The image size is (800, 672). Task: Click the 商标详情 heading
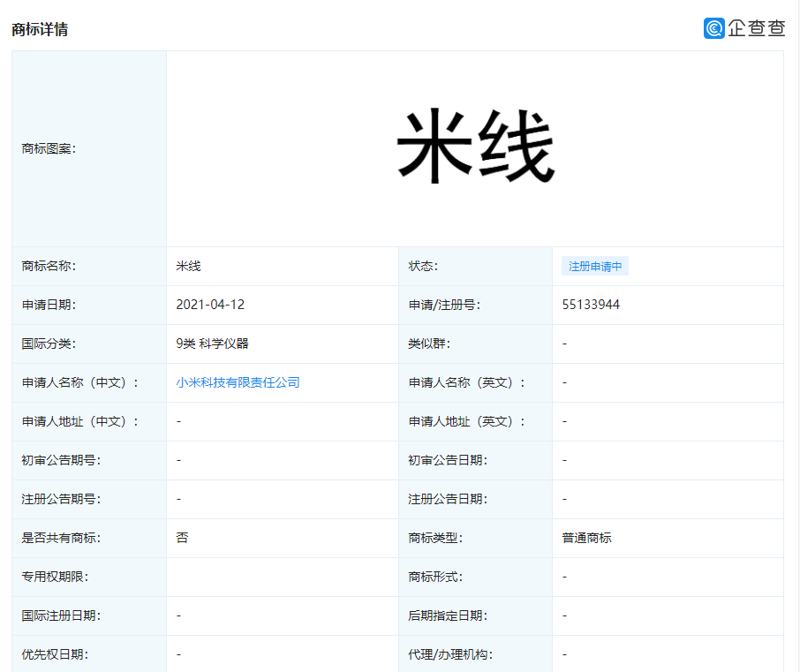40,29
